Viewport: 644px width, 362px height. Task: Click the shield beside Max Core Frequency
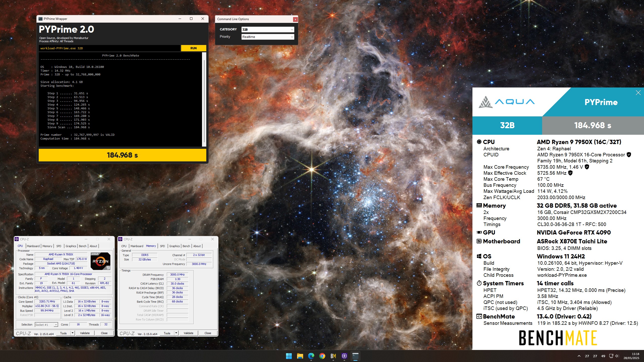pyautogui.click(x=587, y=167)
